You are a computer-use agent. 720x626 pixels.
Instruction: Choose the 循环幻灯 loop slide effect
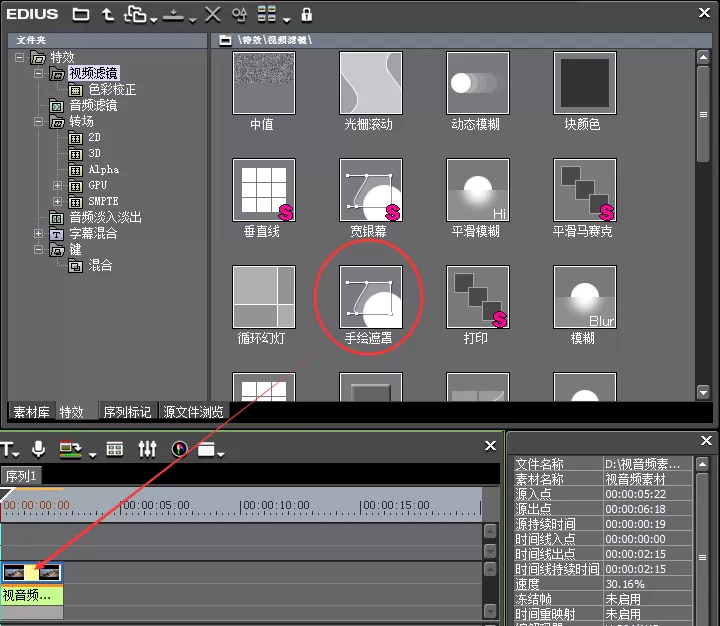click(x=264, y=297)
